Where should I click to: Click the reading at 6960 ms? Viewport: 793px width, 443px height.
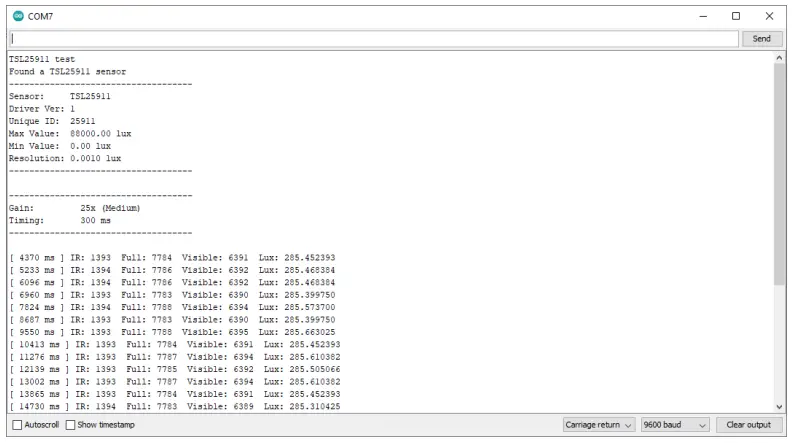(172, 295)
